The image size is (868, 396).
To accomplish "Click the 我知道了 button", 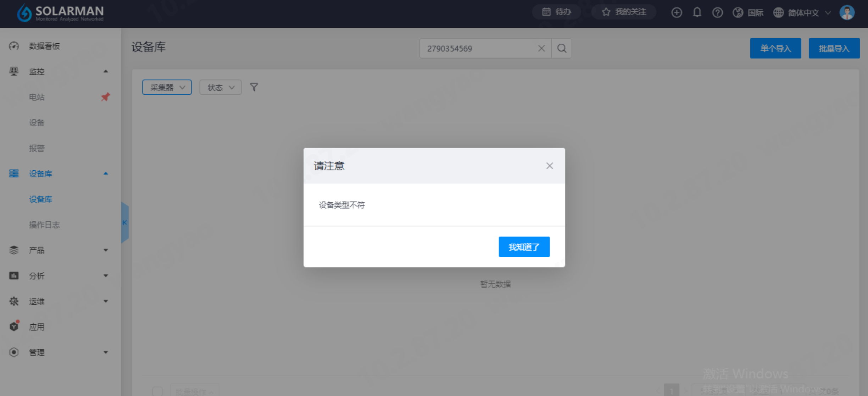I will click(524, 247).
